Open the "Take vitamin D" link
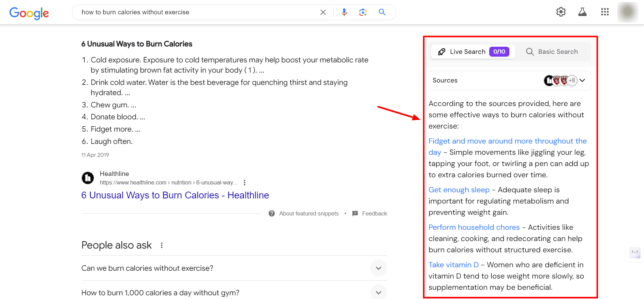The height and width of the screenshot is (299, 644). 453,265
